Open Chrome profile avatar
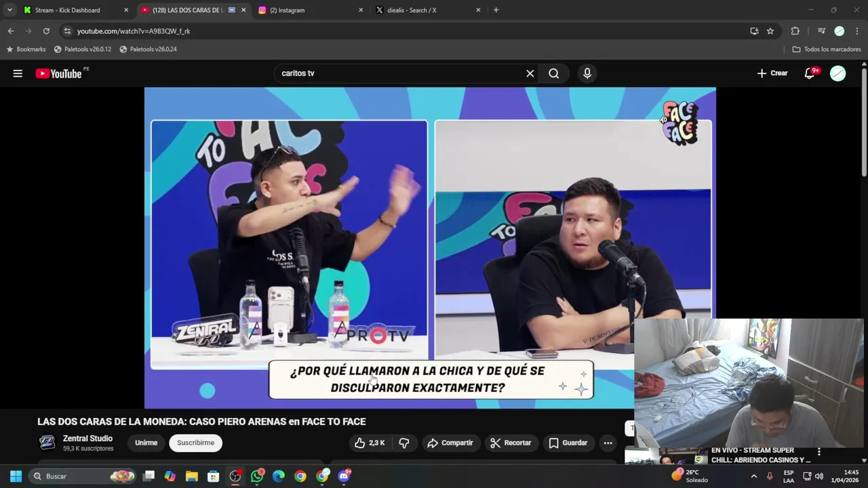 coord(840,31)
